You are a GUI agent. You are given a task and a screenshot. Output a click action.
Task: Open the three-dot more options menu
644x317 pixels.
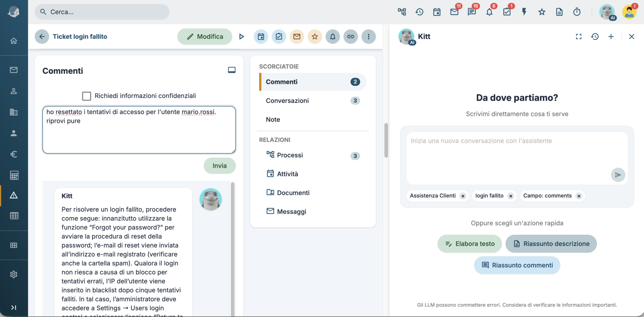(x=369, y=37)
